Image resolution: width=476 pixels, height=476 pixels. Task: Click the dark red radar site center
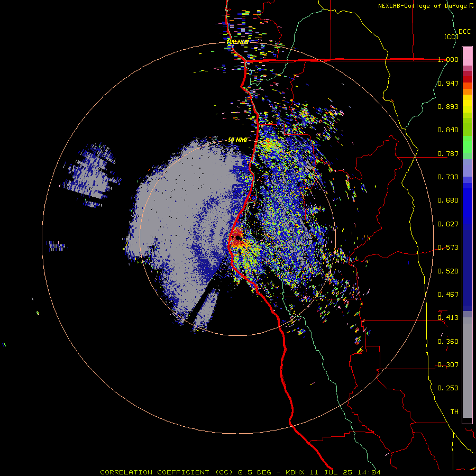click(x=237, y=239)
